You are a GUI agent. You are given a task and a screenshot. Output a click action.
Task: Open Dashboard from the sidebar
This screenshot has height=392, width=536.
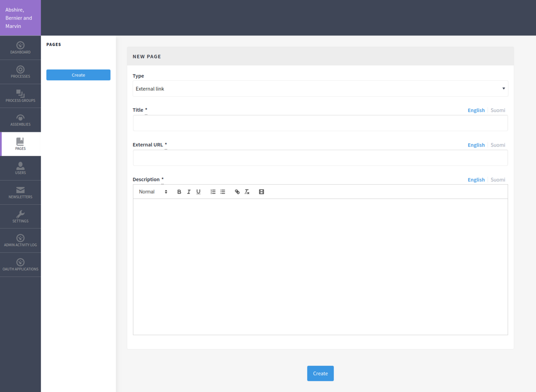[20, 48]
